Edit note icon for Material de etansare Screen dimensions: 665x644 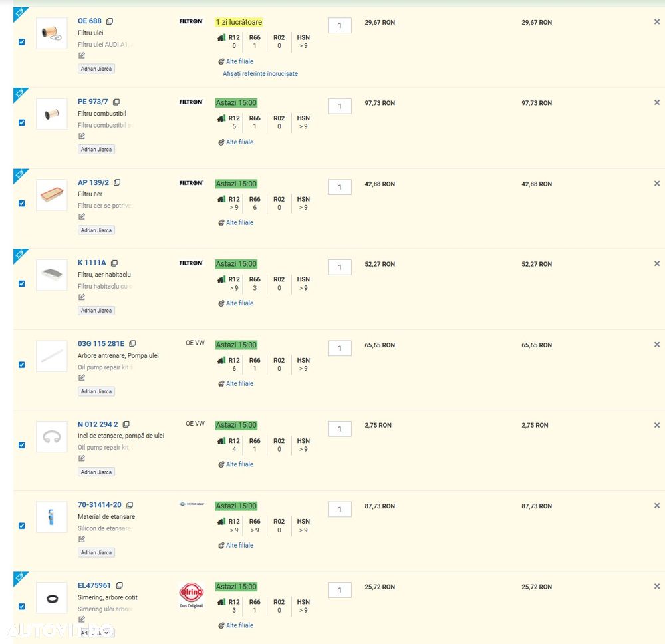pos(81,539)
